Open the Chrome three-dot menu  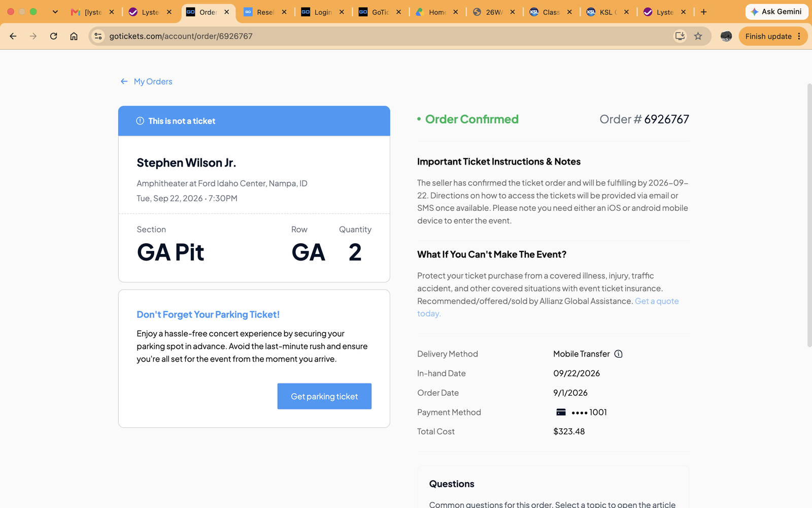click(x=799, y=36)
